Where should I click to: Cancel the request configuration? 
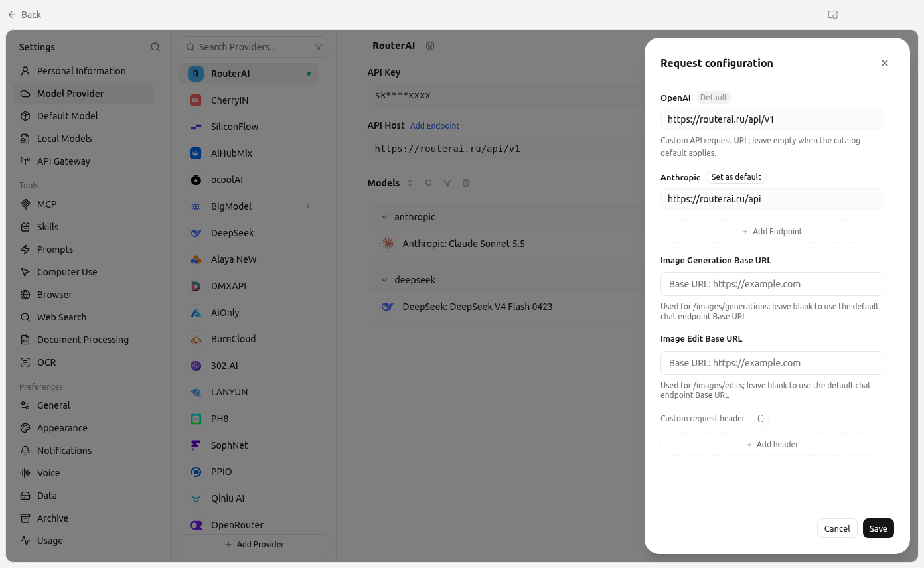[837, 528]
